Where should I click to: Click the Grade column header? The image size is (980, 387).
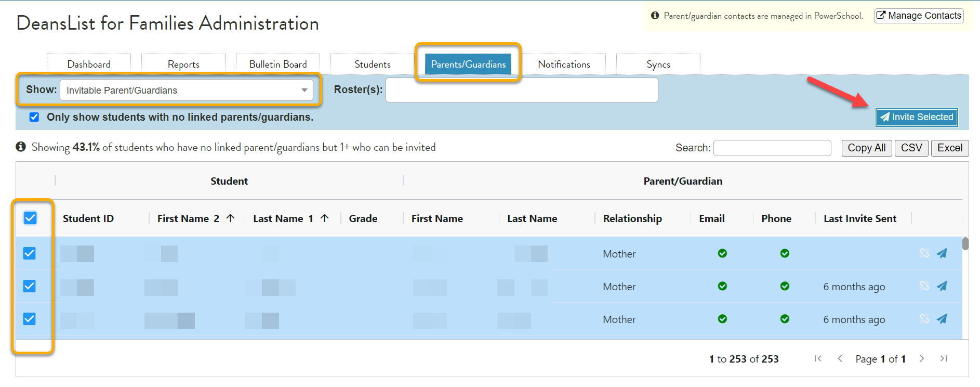(x=363, y=218)
